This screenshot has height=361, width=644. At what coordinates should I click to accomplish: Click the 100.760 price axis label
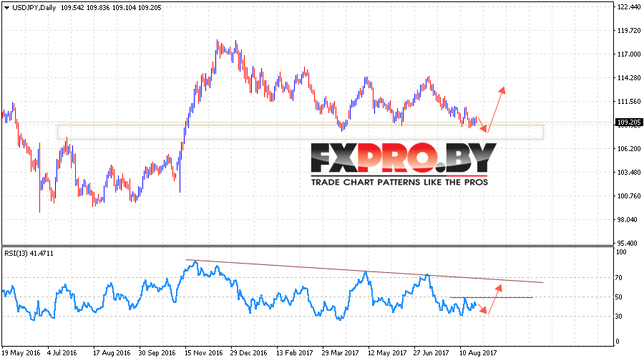(x=629, y=196)
